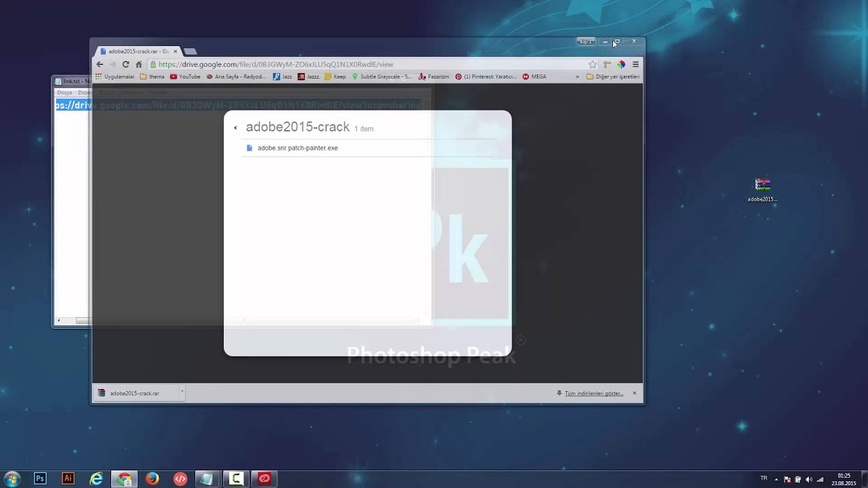This screenshot has width=868, height=488.
Task: Go back using Chrome's back arrow
Action: pyautogui.click(x=100, y=64)
